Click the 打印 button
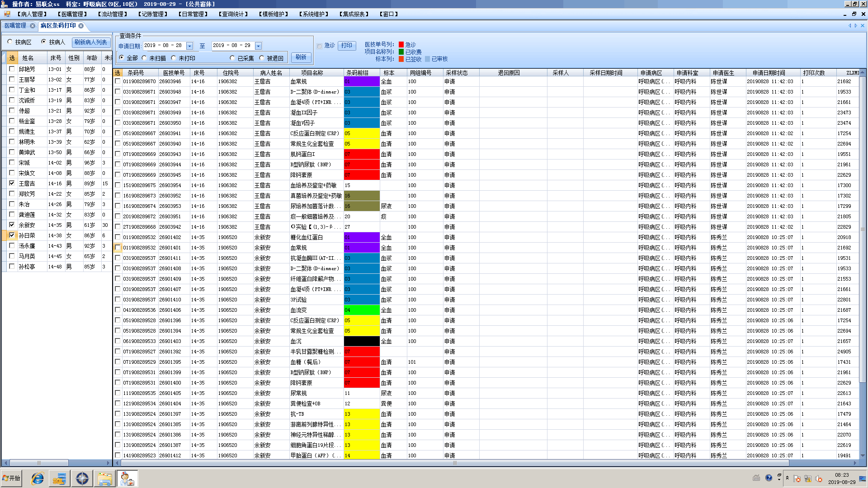Viewport: 868px width, 488px height. [346, 46]
